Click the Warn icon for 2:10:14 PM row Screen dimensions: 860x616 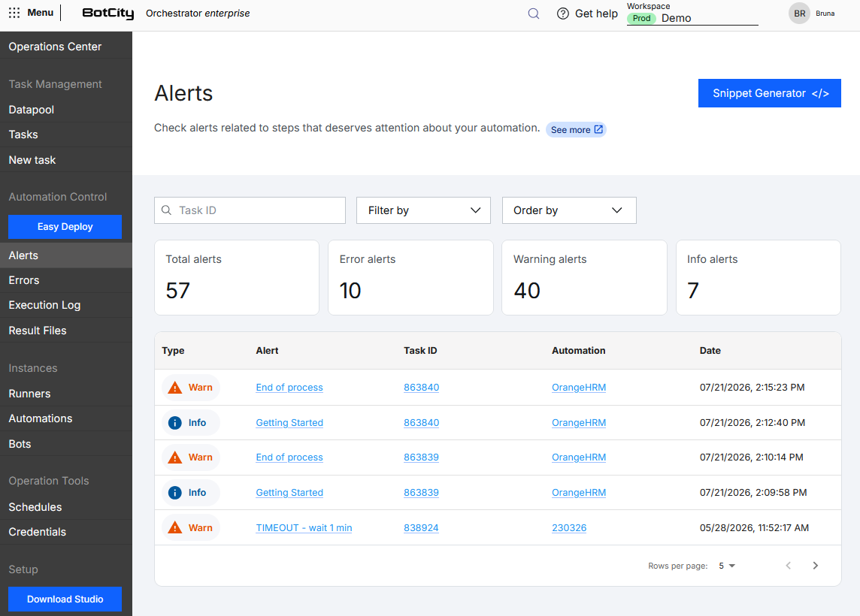[x=175, y=457]
